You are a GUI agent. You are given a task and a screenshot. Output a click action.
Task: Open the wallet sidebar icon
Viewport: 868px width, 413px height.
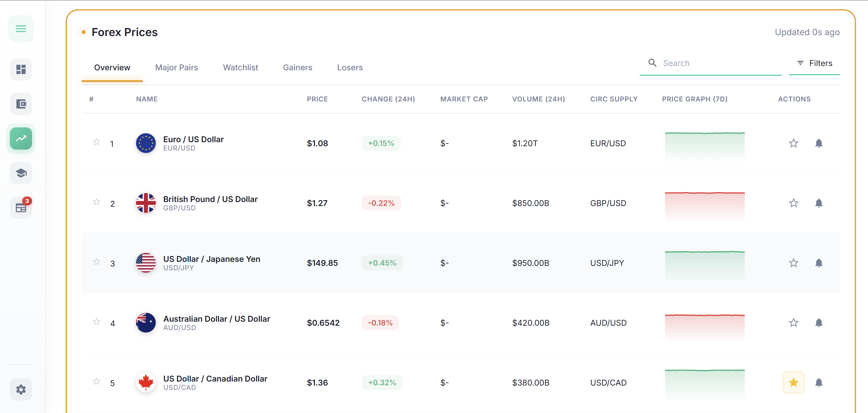(21, 104)
